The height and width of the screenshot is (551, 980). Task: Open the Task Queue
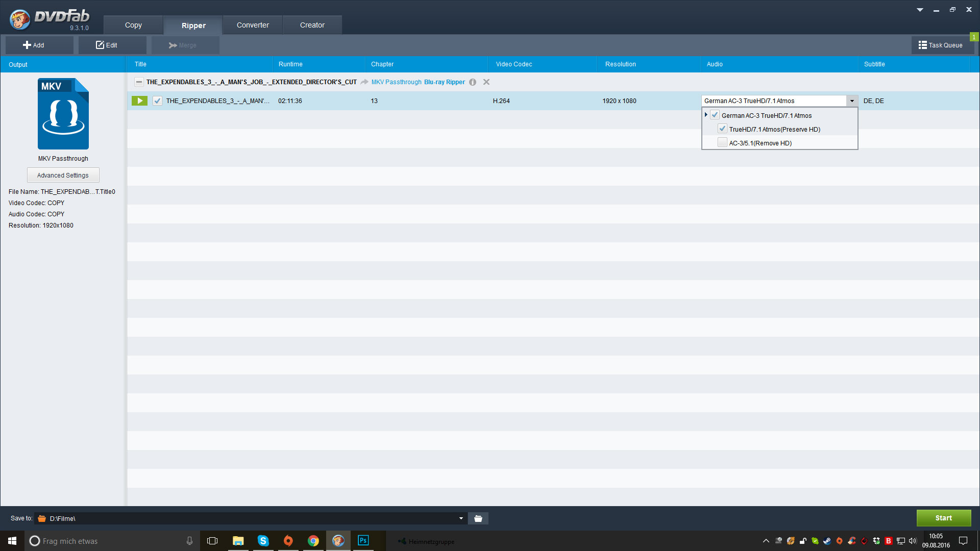[x=940, y=45]
